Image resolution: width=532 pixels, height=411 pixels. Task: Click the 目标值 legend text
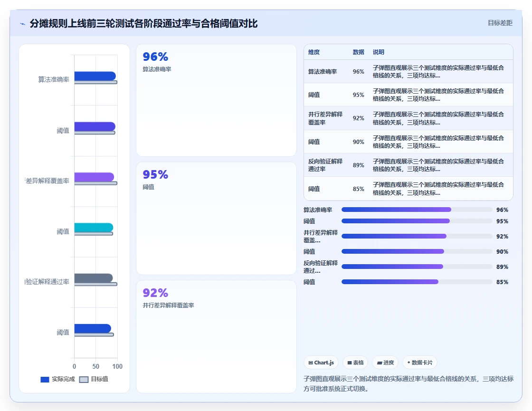[99, 379]
